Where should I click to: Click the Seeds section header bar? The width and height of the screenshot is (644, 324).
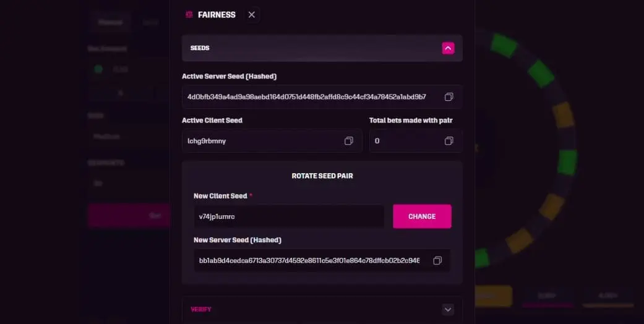[322, 48]
